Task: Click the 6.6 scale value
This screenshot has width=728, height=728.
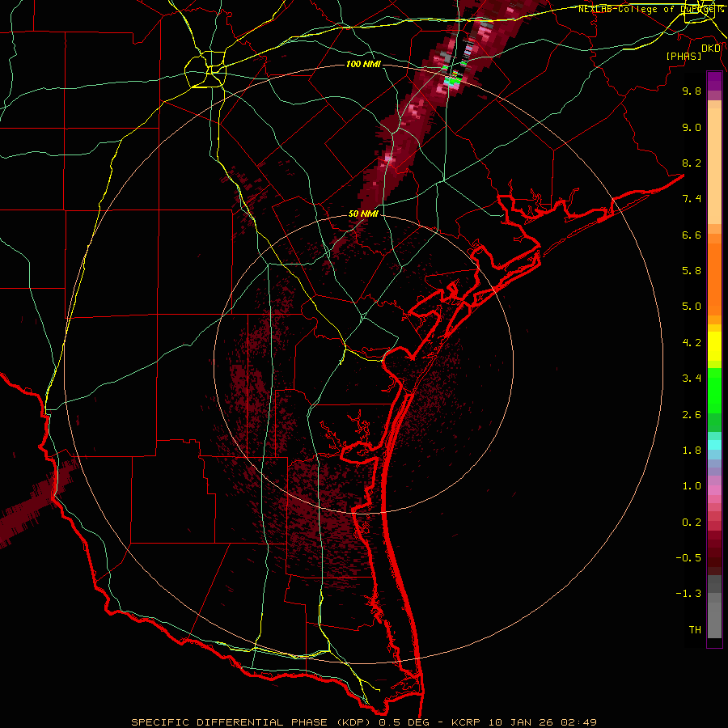Action: 692,235
